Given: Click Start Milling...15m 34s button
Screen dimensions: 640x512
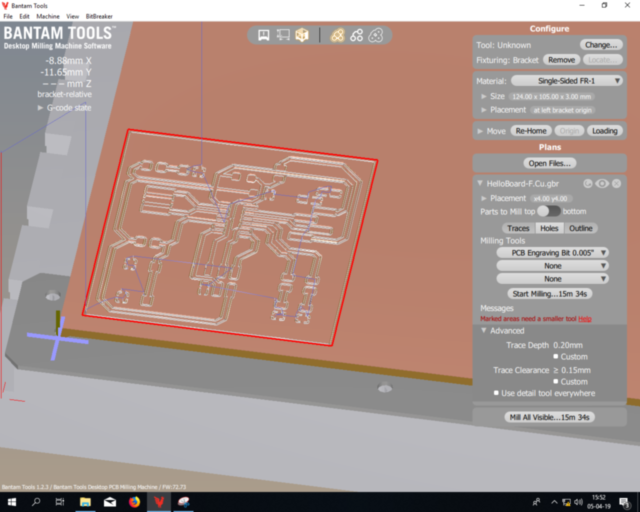Looking at the screenshot, I should coord(549,294).
